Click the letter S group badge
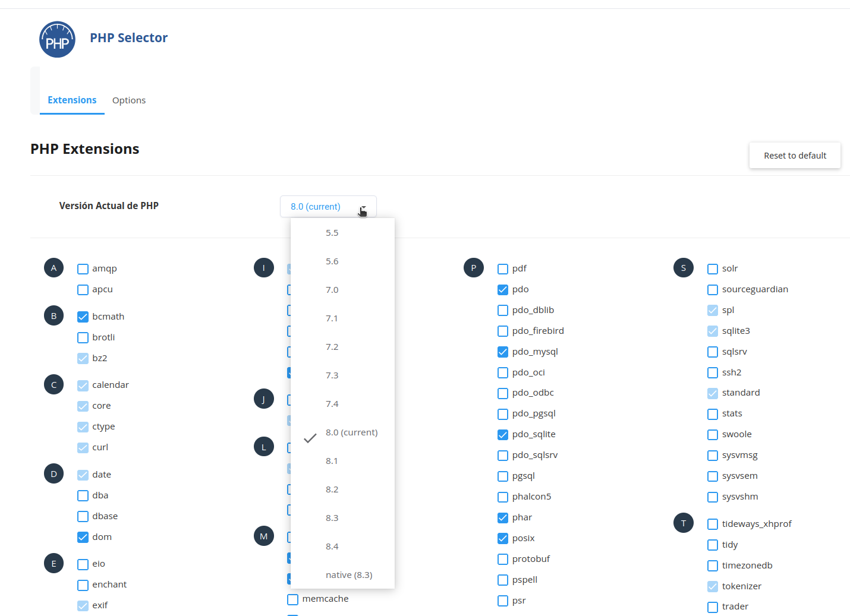This screenshot has width=850, height=616. pos(684,268)
